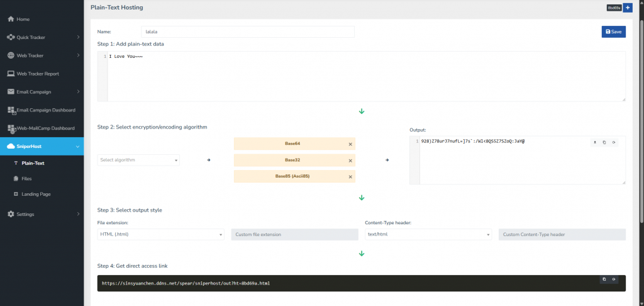Screen dimensions: 644x306
Task: Go to Home in the sidebar
Action: coord(42,20)
